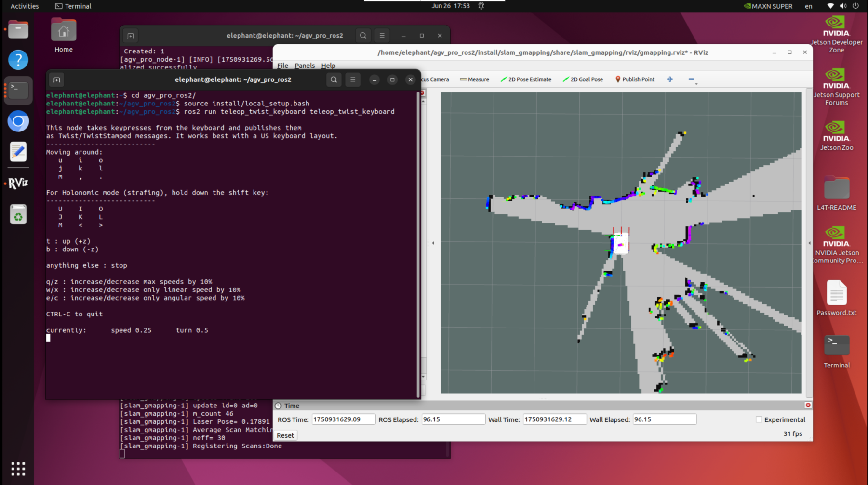Launch the Terminal desktop shortcut
The height and width of the screenshot is (485, 868).
point(836,352)
